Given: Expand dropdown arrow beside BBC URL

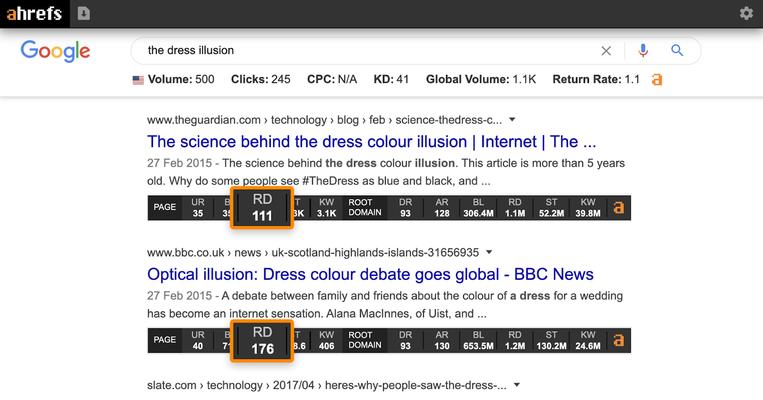Looking at the screenshot, I should tap(489, 252).
